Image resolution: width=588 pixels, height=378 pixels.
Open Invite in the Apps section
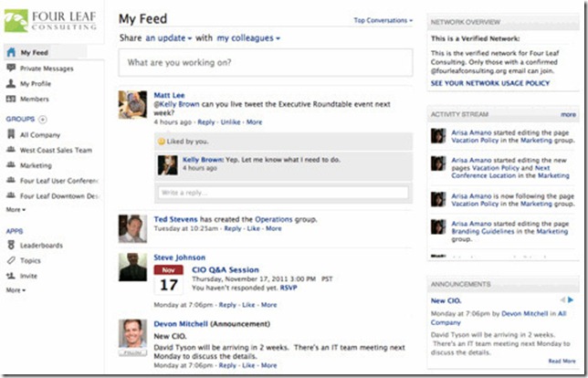[29, 274]
